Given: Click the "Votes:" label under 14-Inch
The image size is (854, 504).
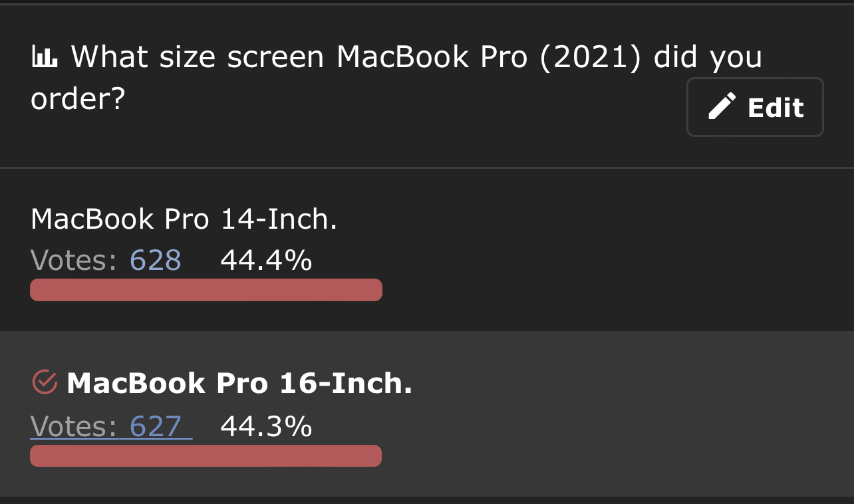Looking at the screenshot, I should click(x=74, y=260).
